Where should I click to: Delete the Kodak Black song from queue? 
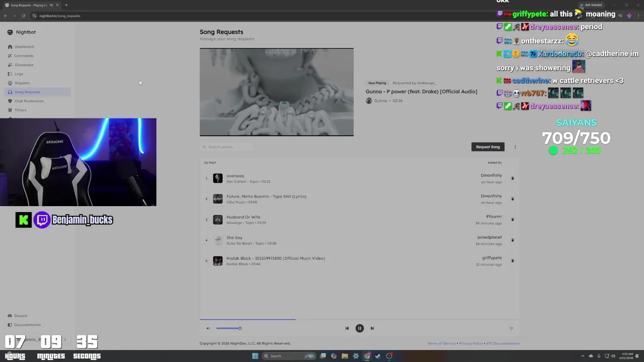(513, 260)
